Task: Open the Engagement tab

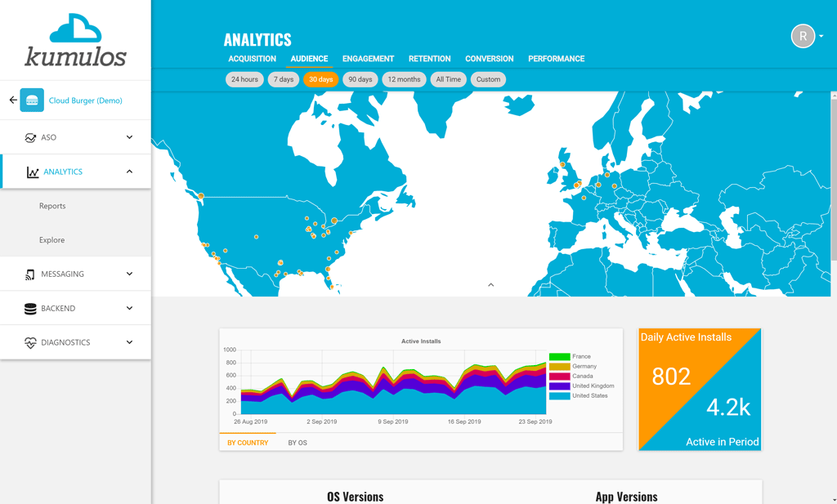Action: (x=368, y=59)
